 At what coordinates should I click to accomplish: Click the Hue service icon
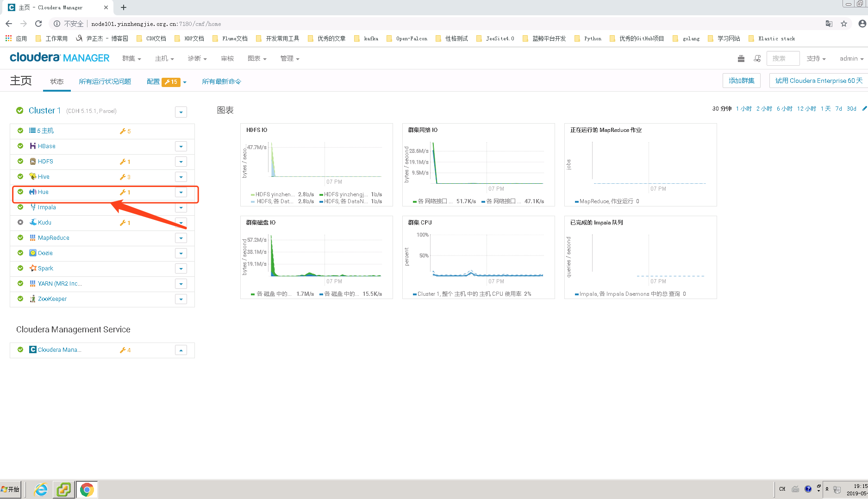pos(32,192)
